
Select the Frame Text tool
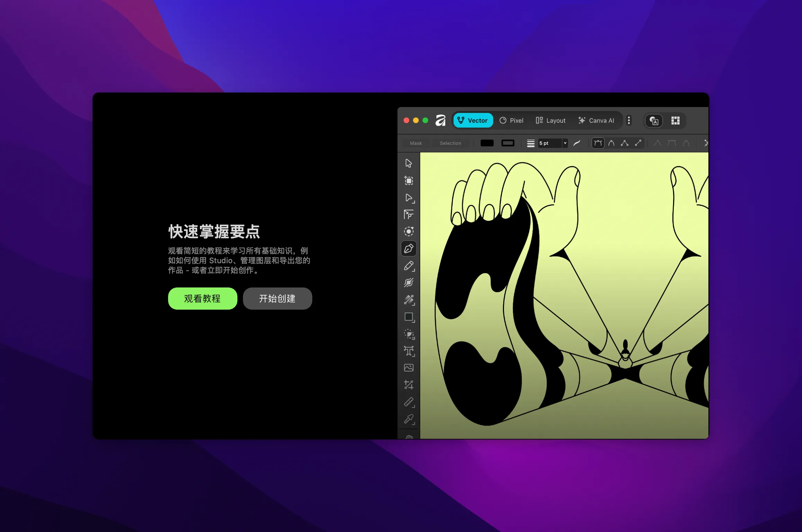tap(409, 351)
